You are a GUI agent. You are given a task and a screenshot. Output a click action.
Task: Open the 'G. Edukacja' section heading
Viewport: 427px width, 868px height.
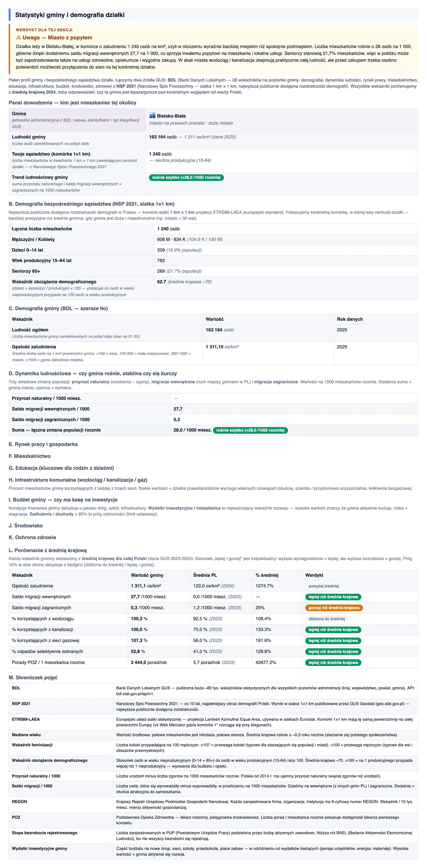[x=61, y=468]
